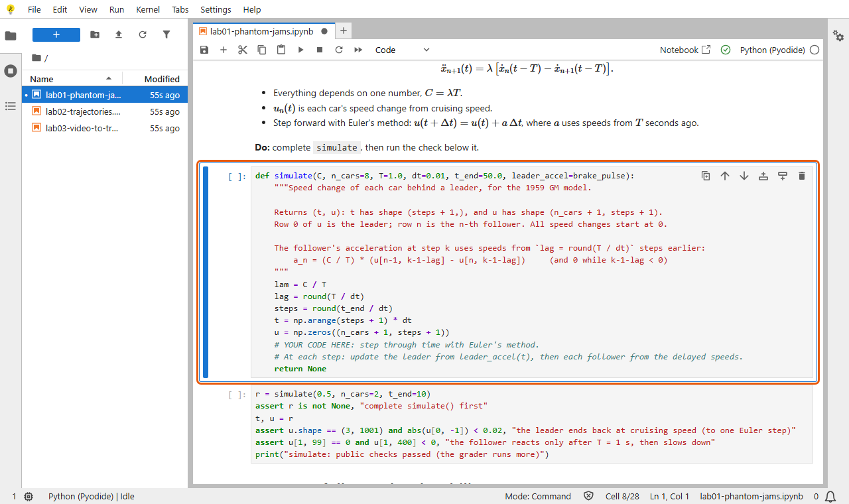Create a new folder in the file browser
Image resolution: width=849 pixels, height=504 pixels.
tap(95, 34)
